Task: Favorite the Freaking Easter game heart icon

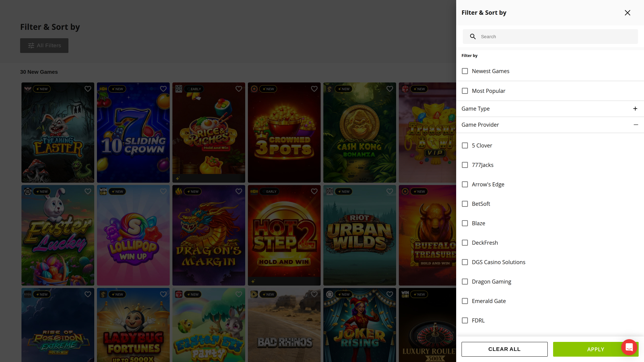Action: [x=88, y=89]
